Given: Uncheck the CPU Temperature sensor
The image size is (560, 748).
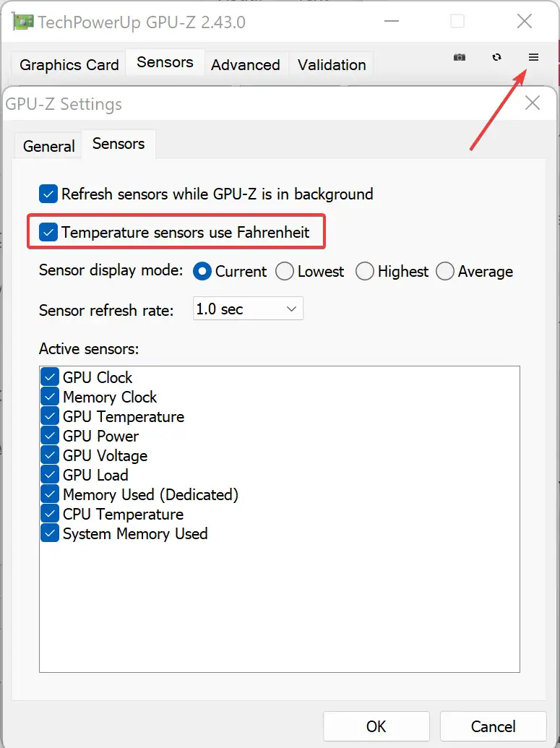Looking at the screenshot, I should pyautogui.click(x=50, y=514).
